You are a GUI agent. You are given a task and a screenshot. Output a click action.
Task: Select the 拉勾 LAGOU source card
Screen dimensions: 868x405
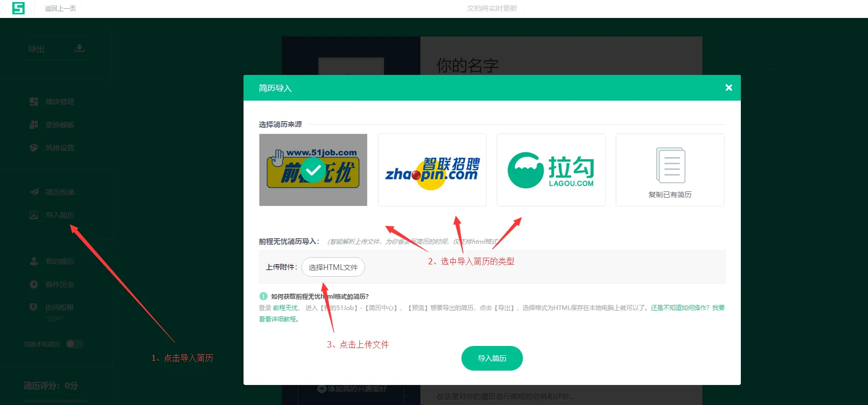[551, 170]
